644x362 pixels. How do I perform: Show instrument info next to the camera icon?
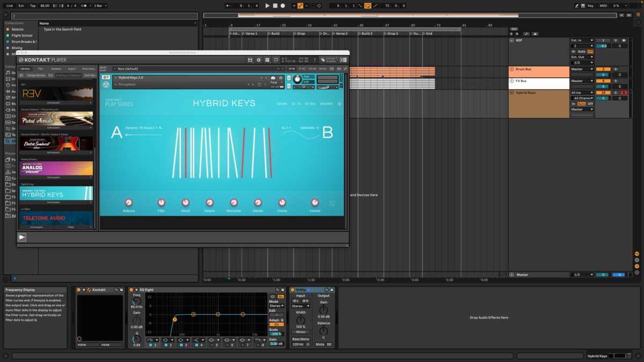(x=281, y=78)
